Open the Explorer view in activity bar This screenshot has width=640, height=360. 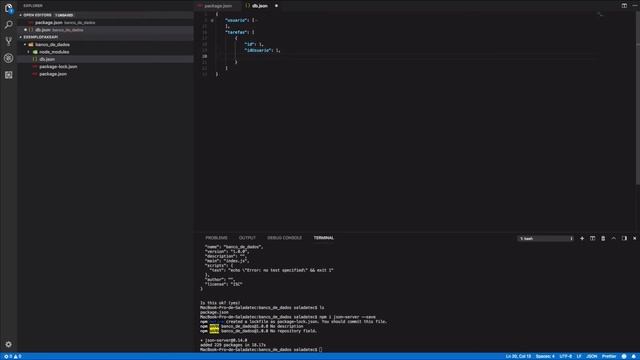pos(9,8)
